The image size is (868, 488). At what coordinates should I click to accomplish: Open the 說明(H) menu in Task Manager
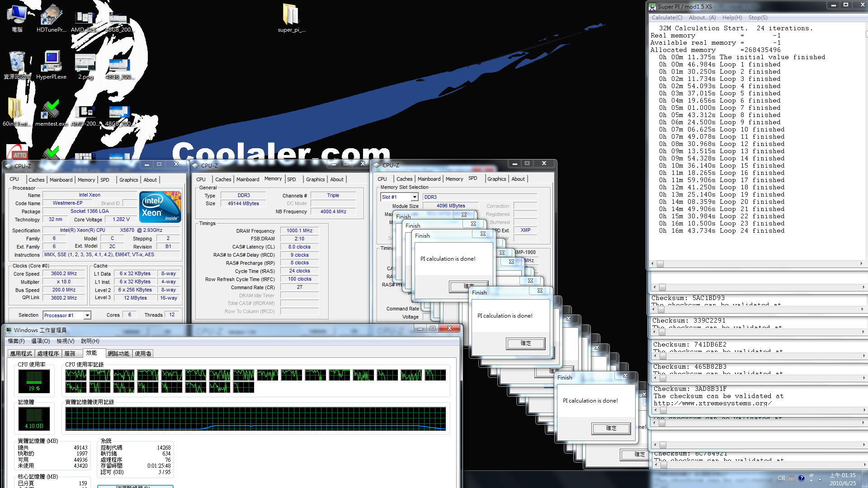(x=90, y=341)
